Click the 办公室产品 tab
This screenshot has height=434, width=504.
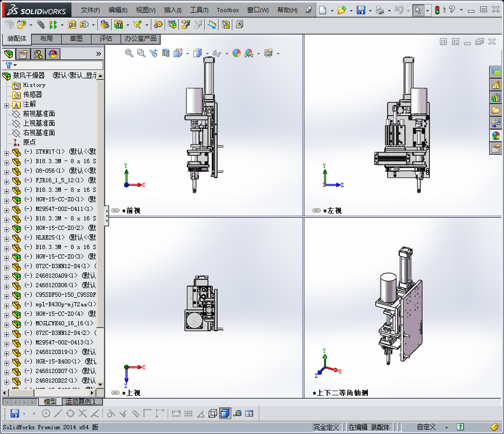pos(140,39)
